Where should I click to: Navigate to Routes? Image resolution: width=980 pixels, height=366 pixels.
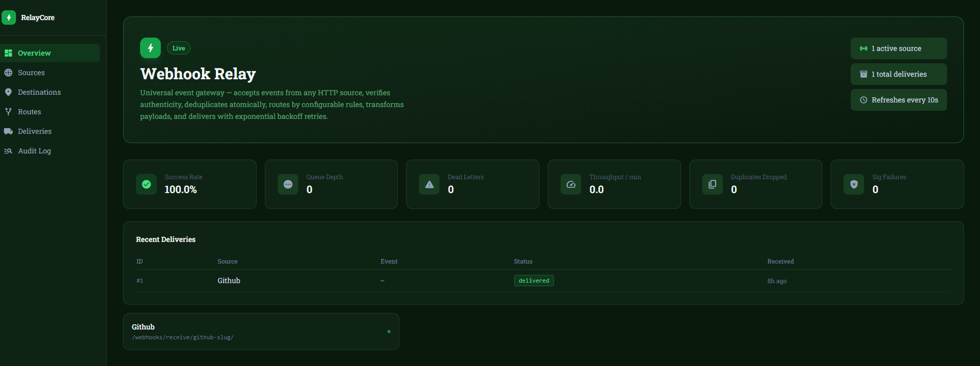50,112
